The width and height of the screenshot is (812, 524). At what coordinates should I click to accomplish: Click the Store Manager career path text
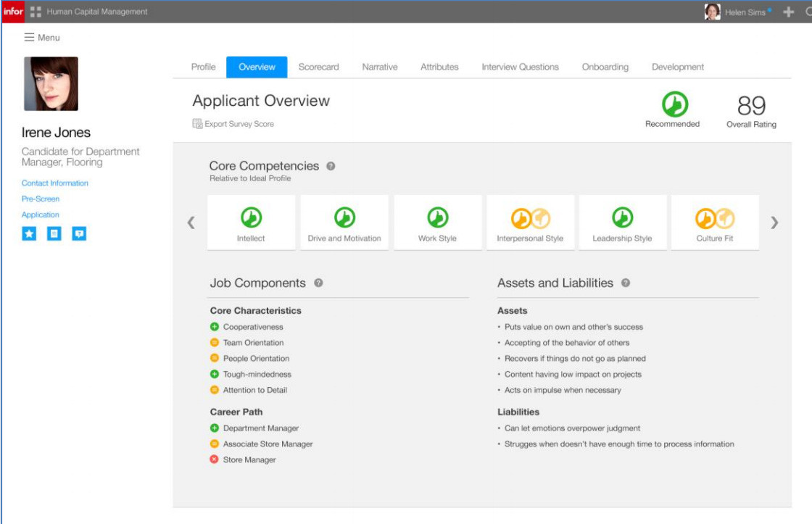pyautogui.click(x=249, y=459)
